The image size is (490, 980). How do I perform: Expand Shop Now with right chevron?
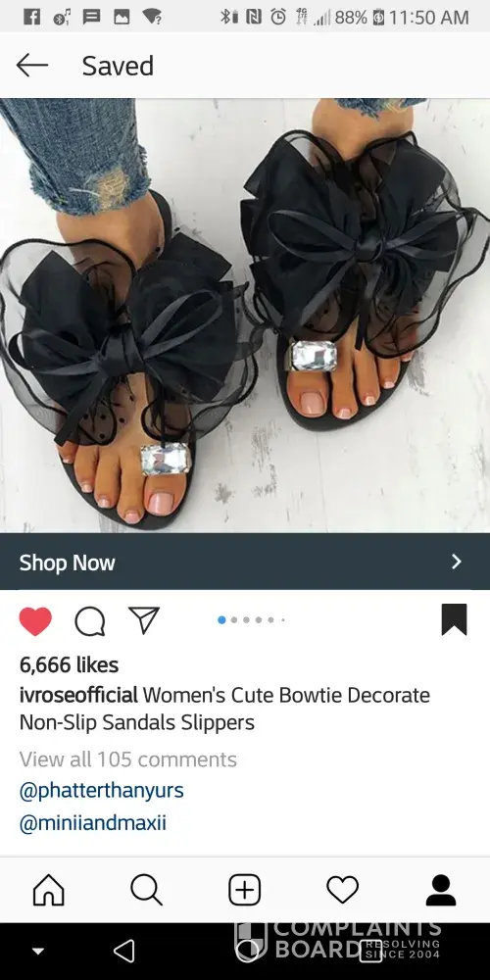457,562
